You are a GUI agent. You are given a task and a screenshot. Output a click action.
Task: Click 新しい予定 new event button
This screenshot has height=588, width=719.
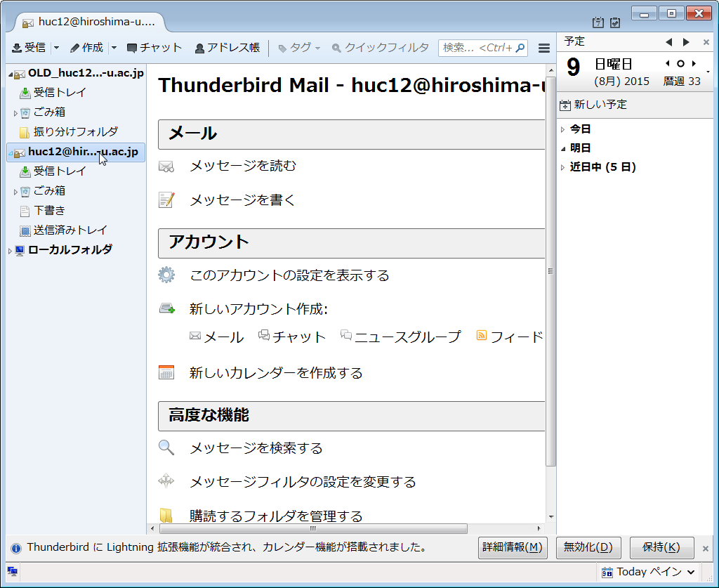593,105
